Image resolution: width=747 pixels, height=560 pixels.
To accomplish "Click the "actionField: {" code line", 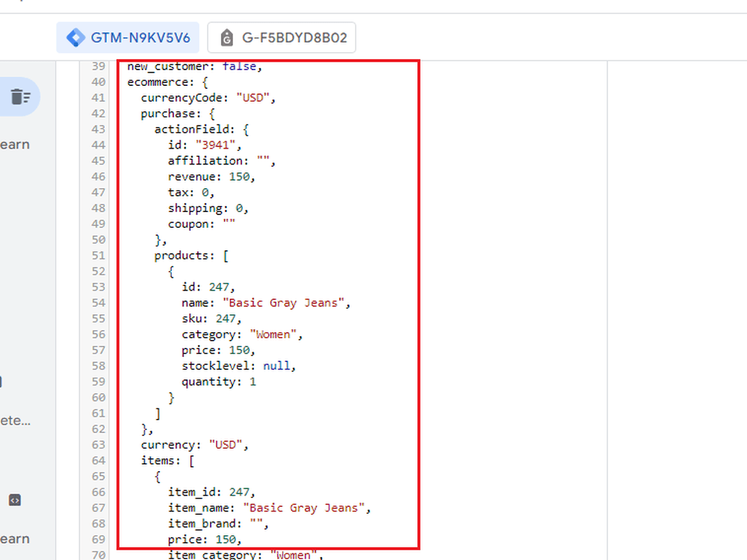I will [x=202, y=129].
